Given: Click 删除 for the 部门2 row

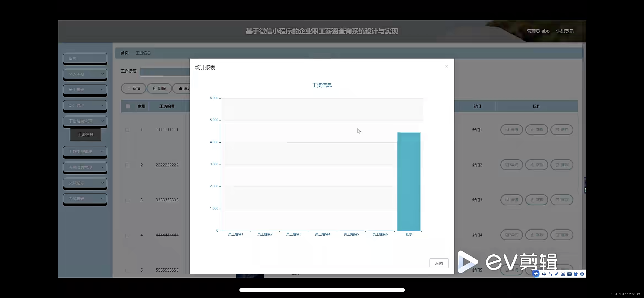Looking at the screenshot, I should pyautogui.click(x=562, y=165).
